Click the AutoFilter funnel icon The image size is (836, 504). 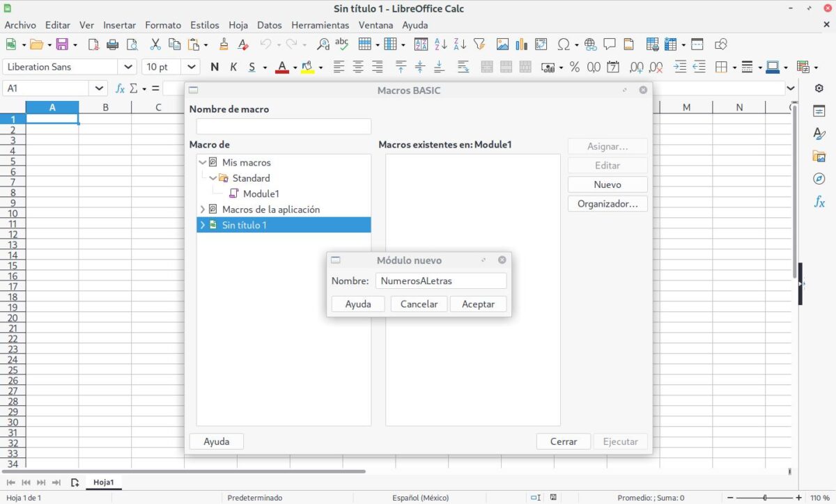479,45
